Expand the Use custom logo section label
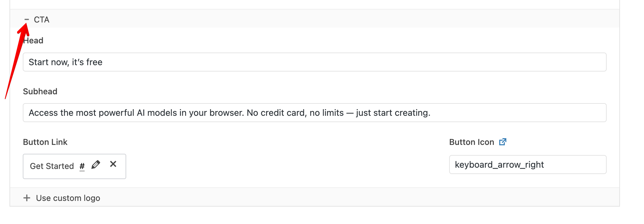644x224 pixels. tap(68, 198)
